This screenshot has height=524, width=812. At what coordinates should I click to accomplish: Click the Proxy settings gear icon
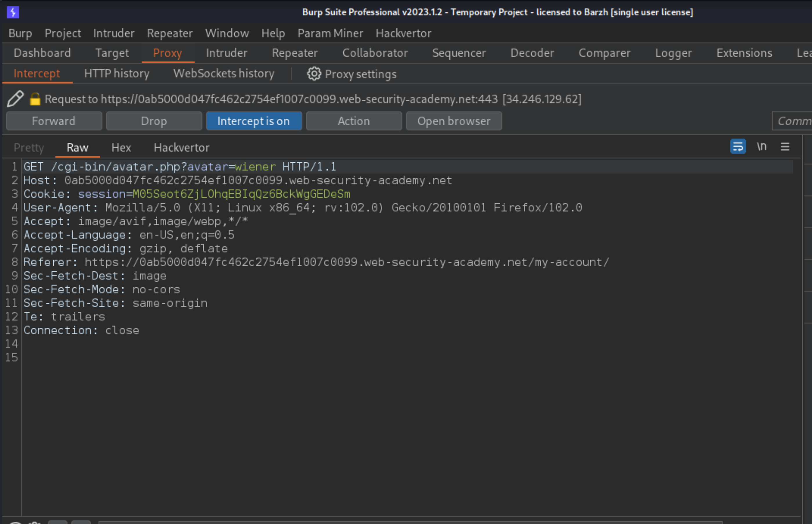click(x=314, y=74)
